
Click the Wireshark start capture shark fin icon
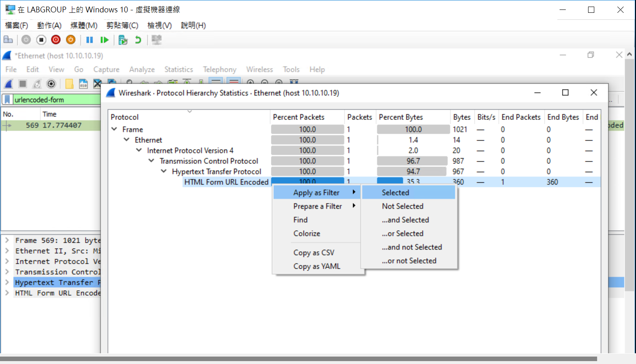click(9, 84)
